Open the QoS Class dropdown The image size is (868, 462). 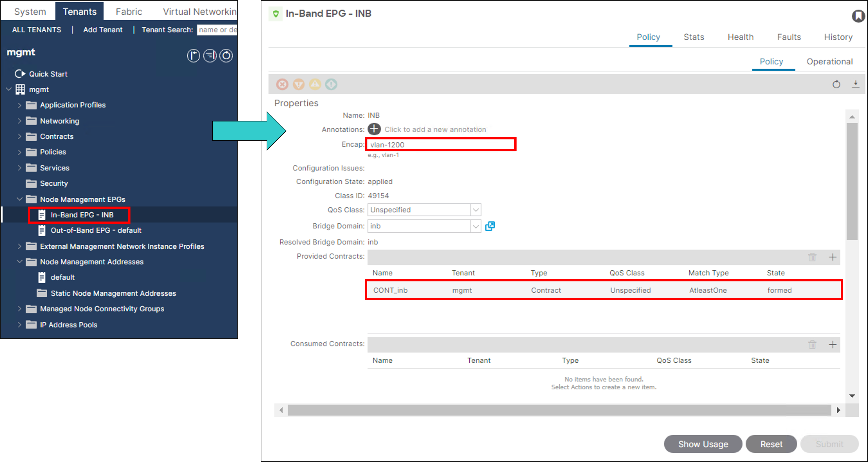(475, 210)
